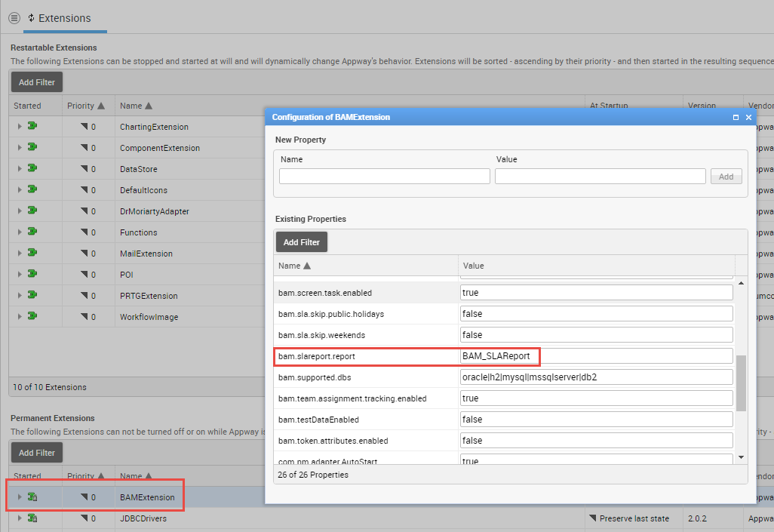The width and height of the screenshot is (774, 532).
Task: Expand the PRTGExtension row details
Action: pos(20,296)
